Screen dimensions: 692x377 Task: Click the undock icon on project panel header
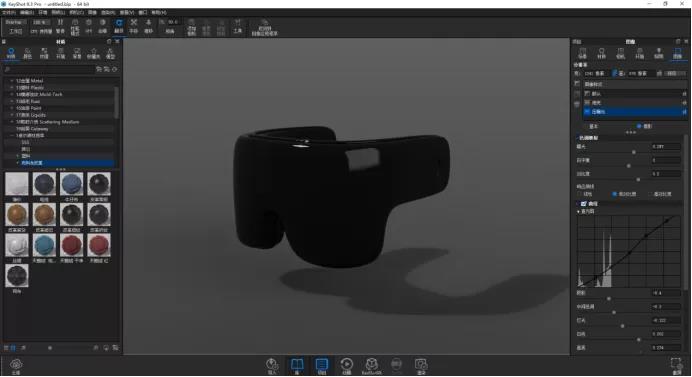[x=678, y=41]
